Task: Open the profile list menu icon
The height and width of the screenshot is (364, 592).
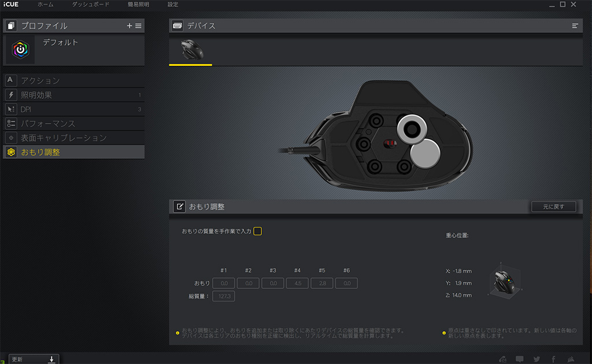Action: pyautogui.click(x=138, y=26)
